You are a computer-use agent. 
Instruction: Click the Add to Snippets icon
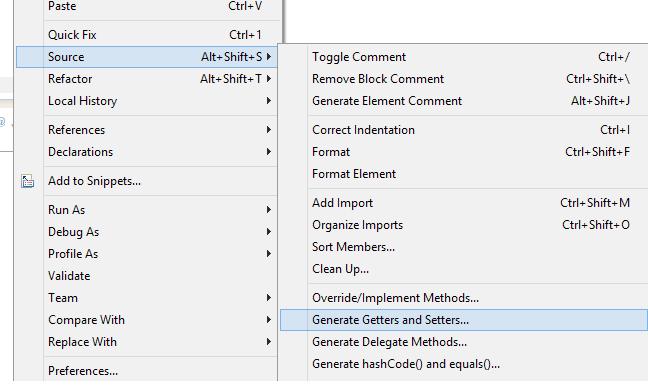tap(27, 181)
